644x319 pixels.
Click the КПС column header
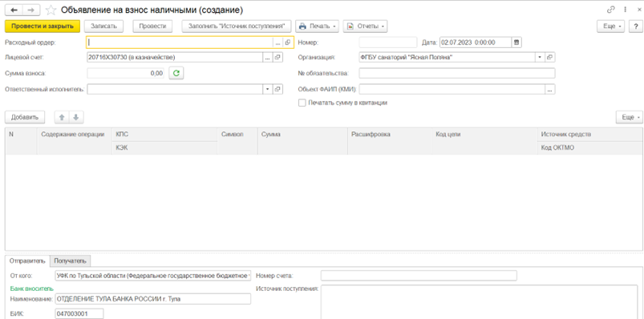click(x=164, y=134)
